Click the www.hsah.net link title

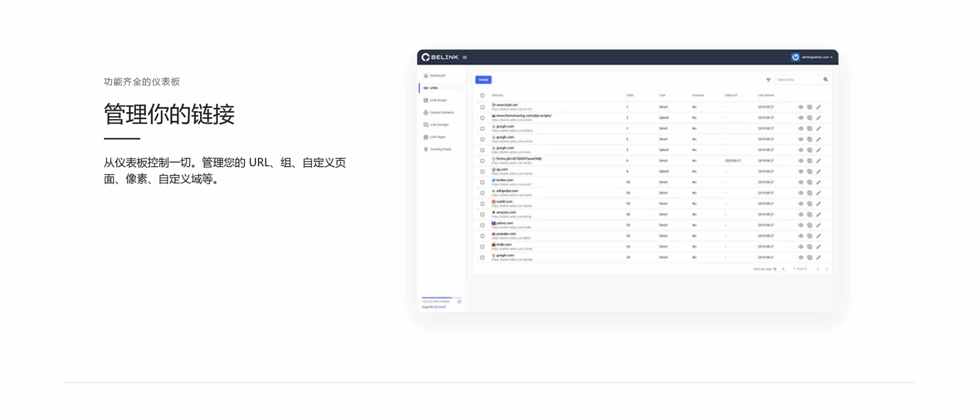(507, 105)
